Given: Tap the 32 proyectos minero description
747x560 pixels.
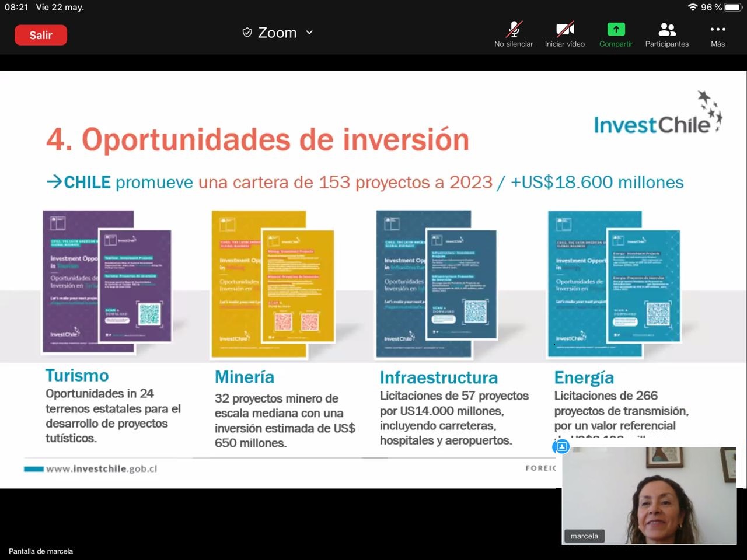Looking at the screenshot, I should click(x=285, y=421).
